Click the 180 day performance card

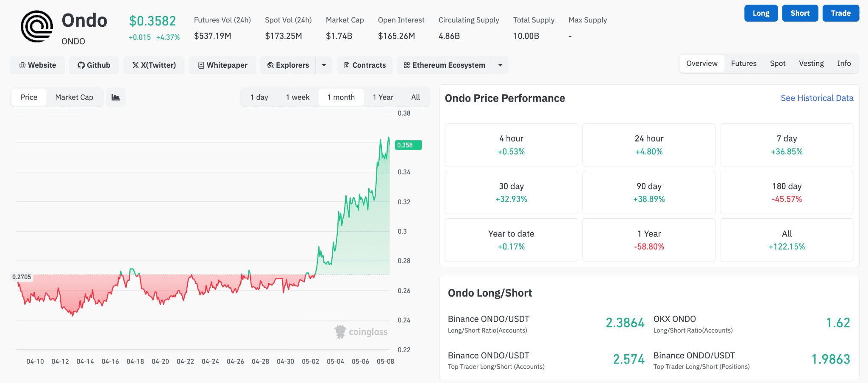pos(787,192)
